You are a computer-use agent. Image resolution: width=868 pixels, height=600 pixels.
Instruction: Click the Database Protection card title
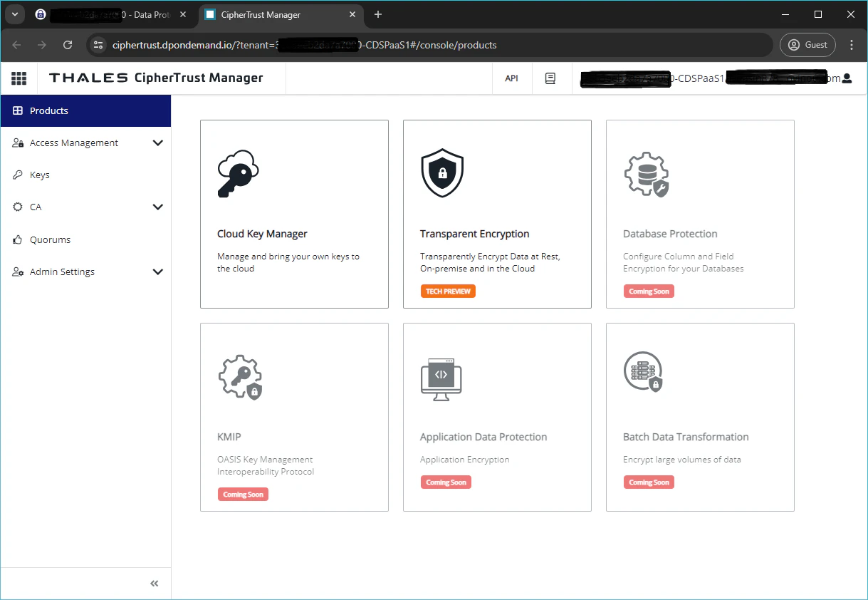coord(670,234)
